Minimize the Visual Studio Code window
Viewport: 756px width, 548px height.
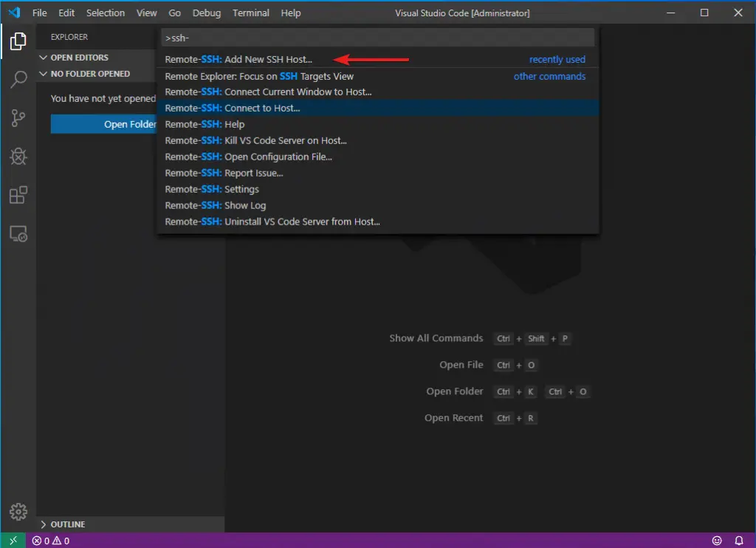pos(670,13)
